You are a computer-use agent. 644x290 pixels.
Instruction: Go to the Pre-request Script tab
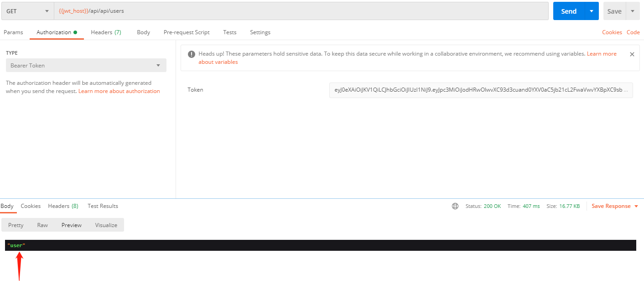[187, 32]
